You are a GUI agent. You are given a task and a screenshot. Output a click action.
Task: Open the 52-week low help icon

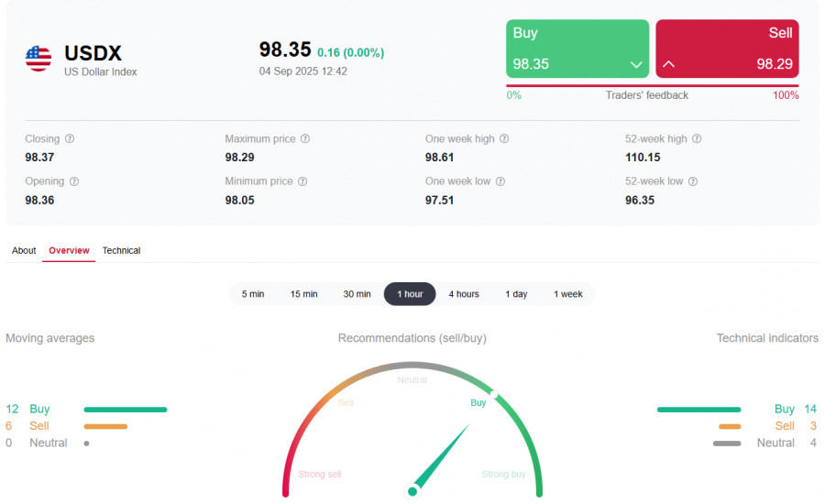point(693,181)
